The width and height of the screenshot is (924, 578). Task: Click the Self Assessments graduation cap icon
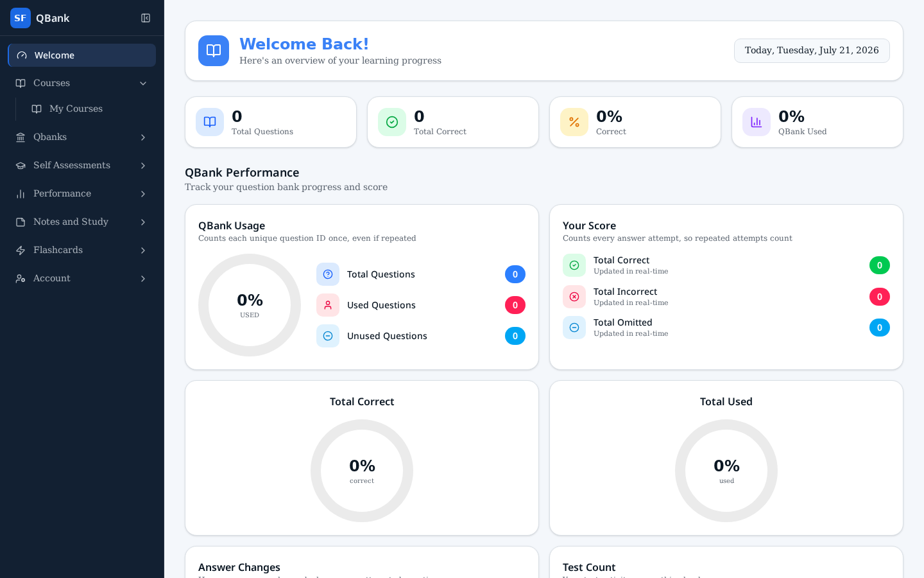pos(21,166)
